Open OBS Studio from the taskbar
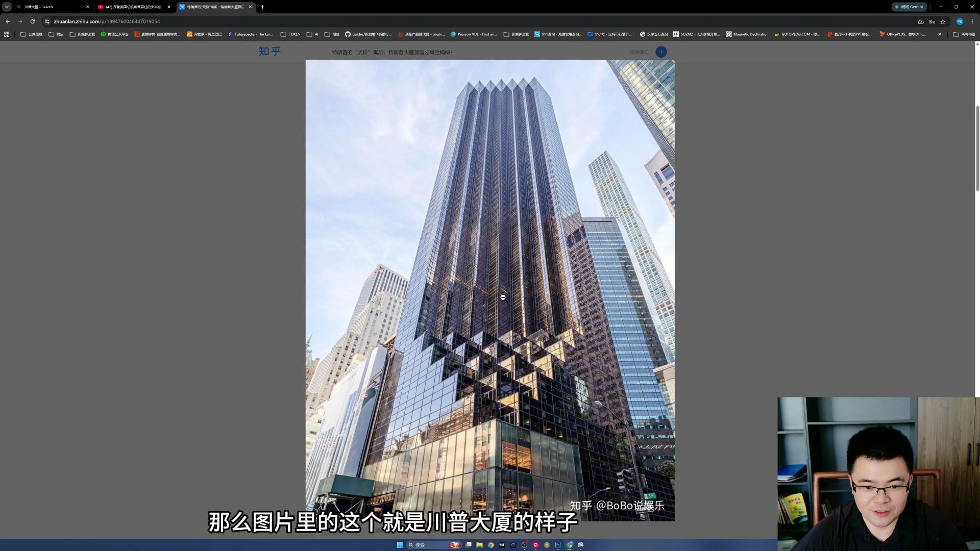This screenshot has height=551, width=980. 524,545
